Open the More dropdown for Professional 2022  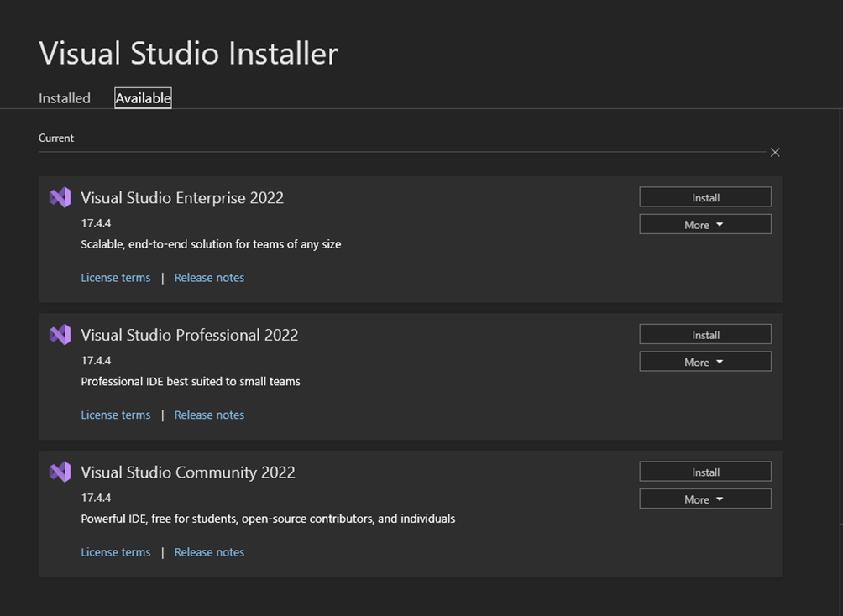(705, 362)
